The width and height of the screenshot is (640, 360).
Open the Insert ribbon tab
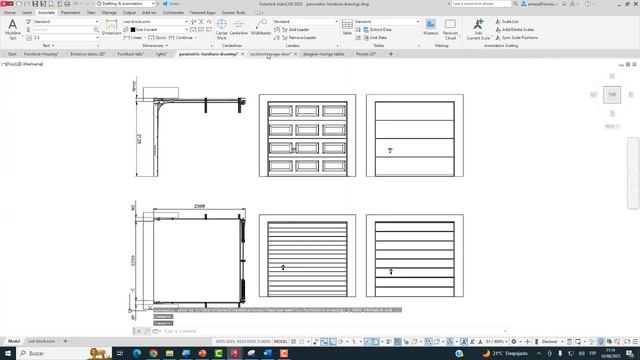[x=27, y=13]
